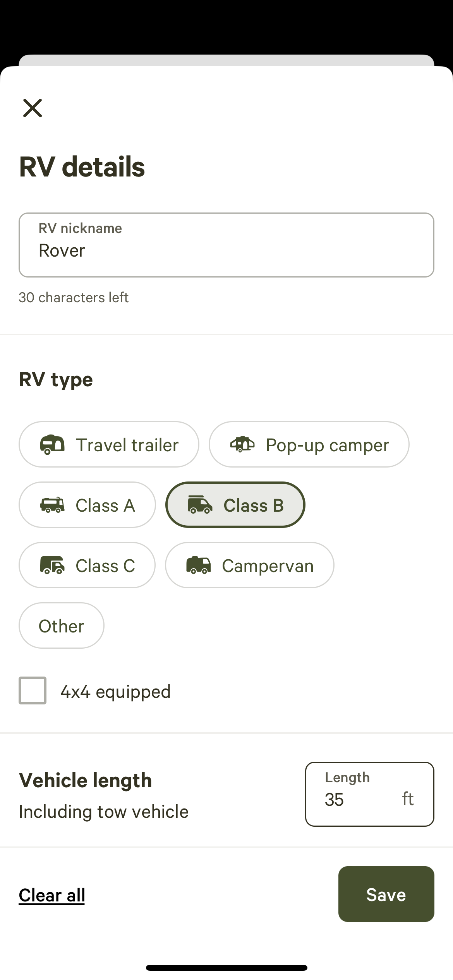
Task: Tap the Pop-up camper icon
Action: click(242, 444)
